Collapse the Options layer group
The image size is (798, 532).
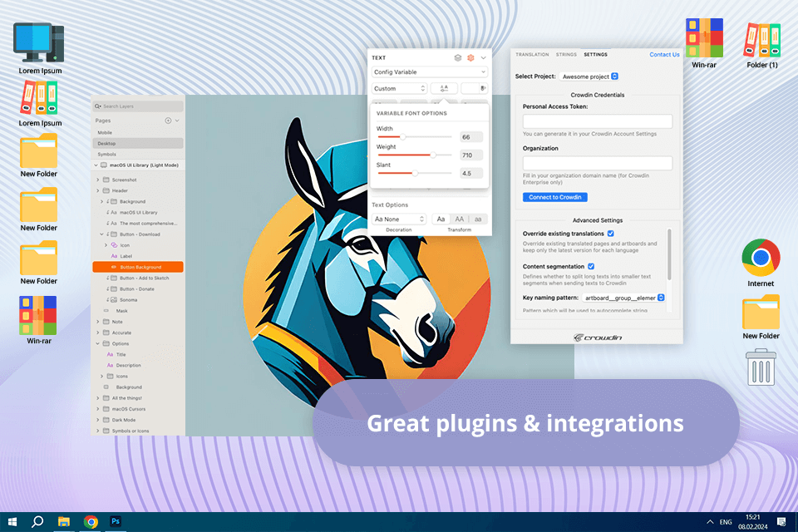(x=98, y=343)
